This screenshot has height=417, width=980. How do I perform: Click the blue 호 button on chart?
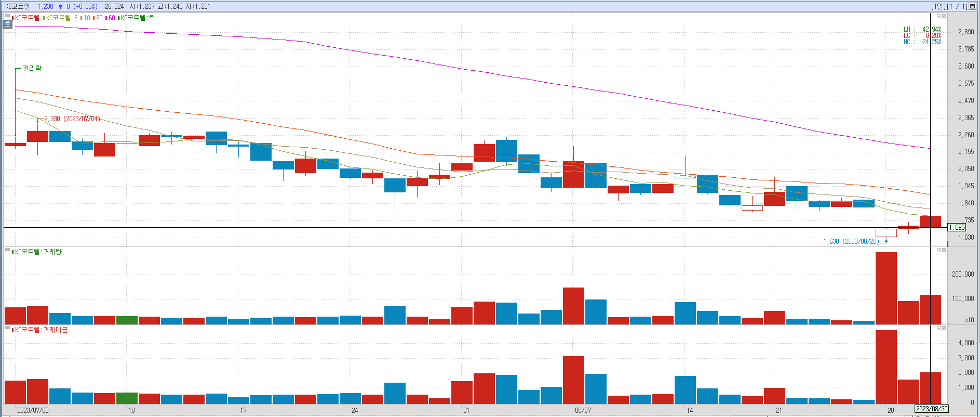(7, 24)
